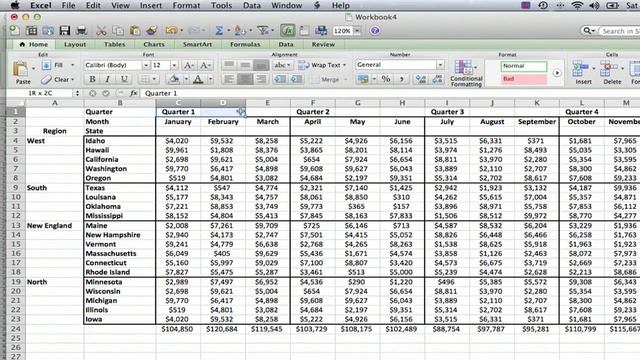The width and height of the screenshot is (640, 360).
Task: Click the fill color paint bucket
Action: [x=174, y=79]
